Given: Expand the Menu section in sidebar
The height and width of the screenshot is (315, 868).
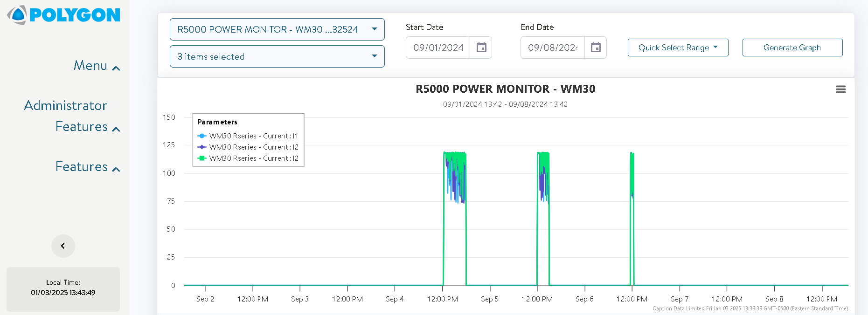Looking at the screenshot, I should coord(97,66).
